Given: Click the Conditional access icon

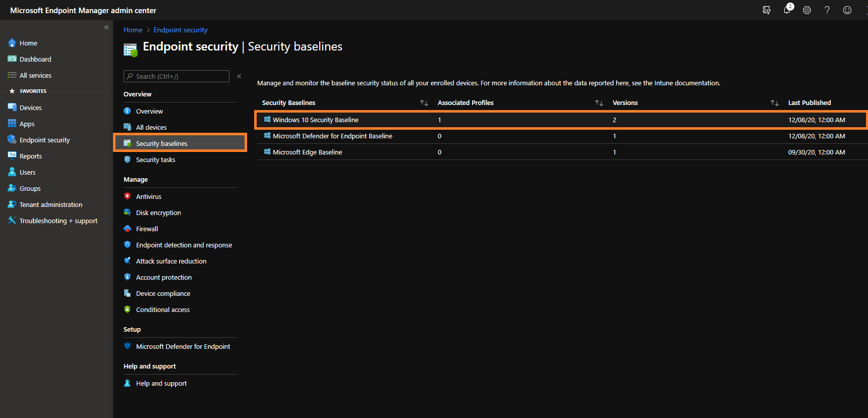Looking at the screenshot, I should [x=128, y=309].
